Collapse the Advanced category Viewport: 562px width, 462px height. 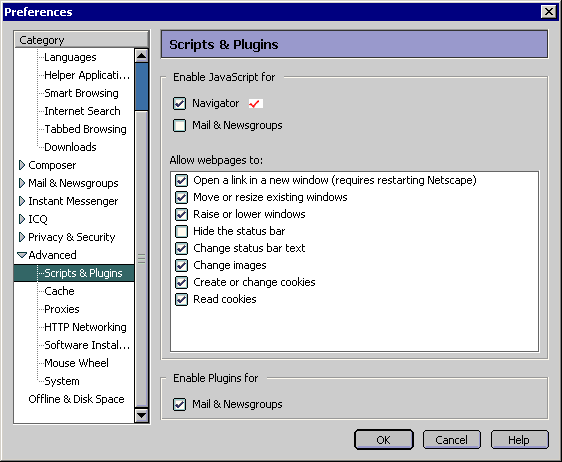pyautogui.click(x=22, y=255)
